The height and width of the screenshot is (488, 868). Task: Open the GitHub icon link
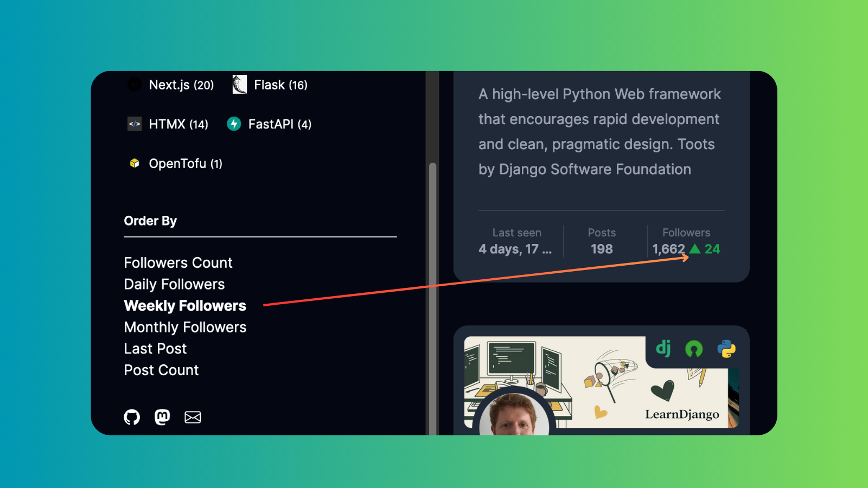click(132, 417)
